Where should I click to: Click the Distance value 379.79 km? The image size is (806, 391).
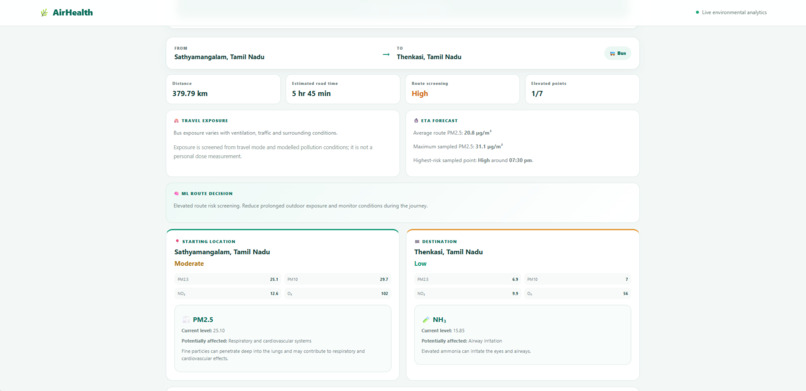point(190,94)
